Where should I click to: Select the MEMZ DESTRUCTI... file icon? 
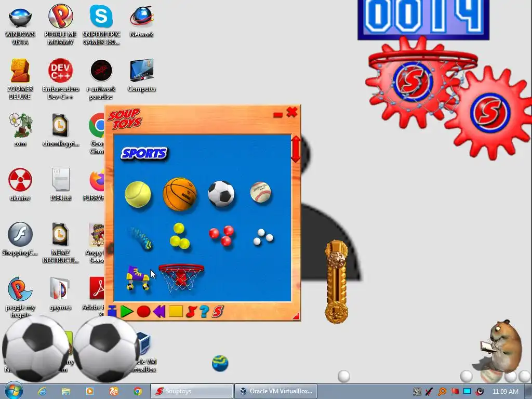pos(60,243)
